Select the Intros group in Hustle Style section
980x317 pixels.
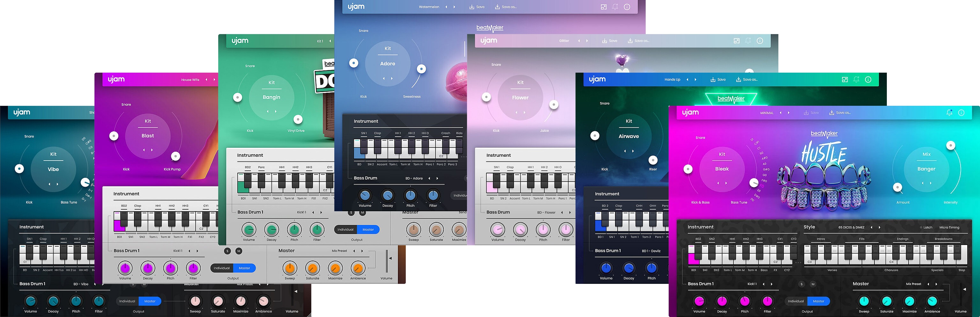[821, 239]
